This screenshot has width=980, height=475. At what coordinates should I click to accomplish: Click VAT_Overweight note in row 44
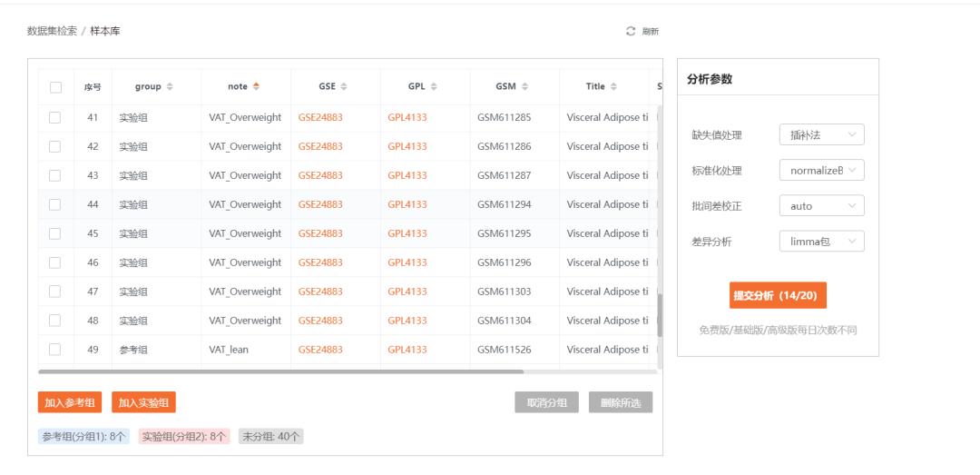pyautogui.click(x=245, y=204)
